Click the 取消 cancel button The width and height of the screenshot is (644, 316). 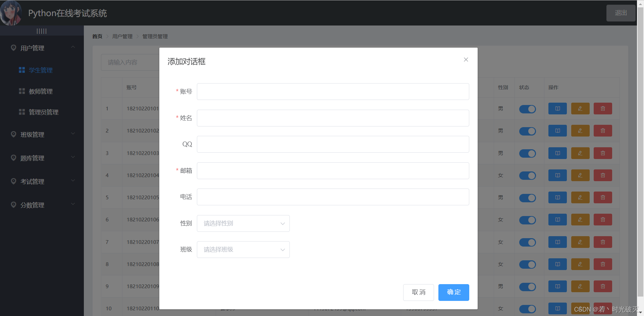click(419, 293)
